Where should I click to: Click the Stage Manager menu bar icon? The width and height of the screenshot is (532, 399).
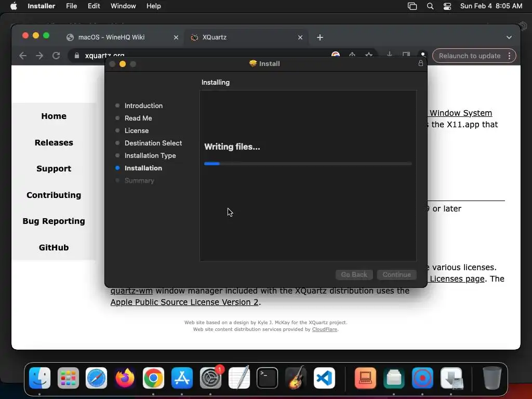[x=412, y=6]
